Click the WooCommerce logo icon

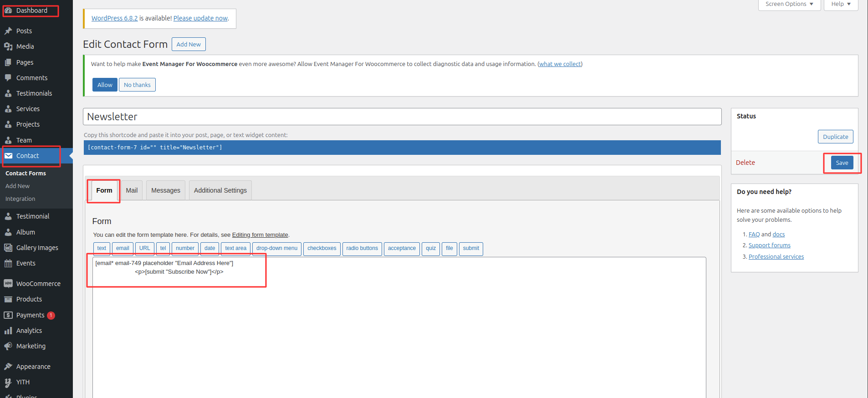click(x=8, y=283)
